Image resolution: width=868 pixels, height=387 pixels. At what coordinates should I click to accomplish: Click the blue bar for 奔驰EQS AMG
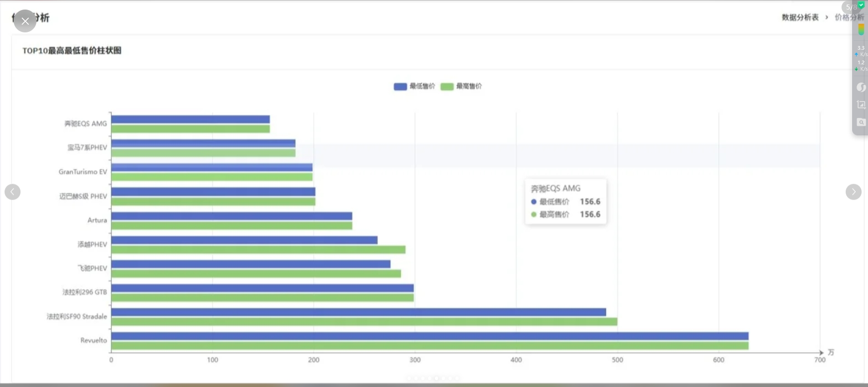coord(191,119)
